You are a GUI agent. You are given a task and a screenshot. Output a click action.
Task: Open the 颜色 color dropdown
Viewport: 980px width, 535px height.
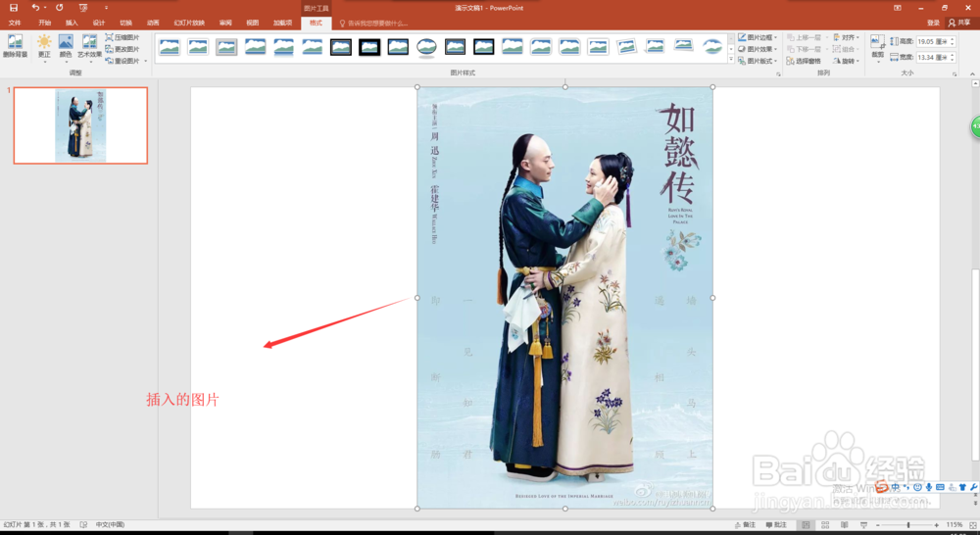(x=66, y=49)
